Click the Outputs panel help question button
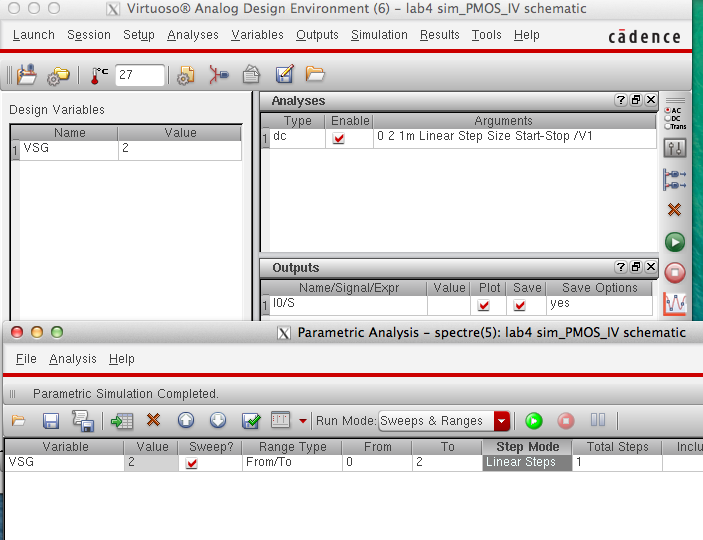Screen dimensions: 703x540 tap(621, 267)
